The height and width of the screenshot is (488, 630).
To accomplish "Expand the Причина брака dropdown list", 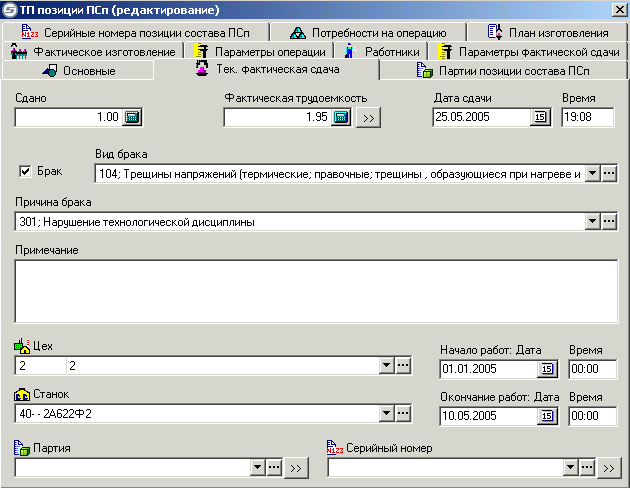I will pos(592,221).
